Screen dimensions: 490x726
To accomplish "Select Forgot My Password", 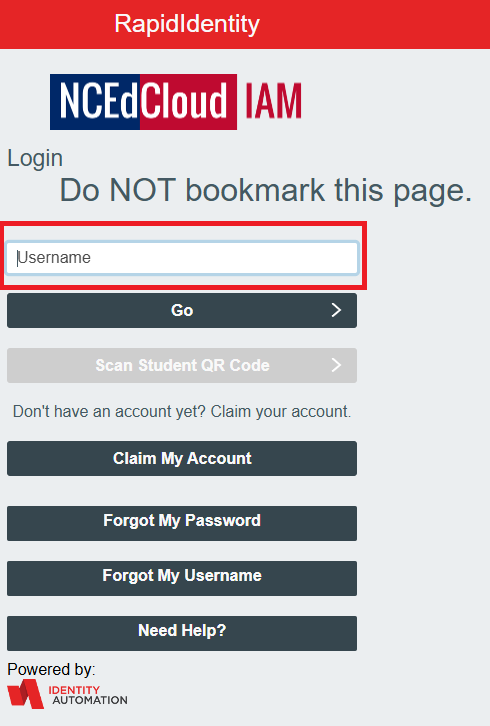I will (x=182, y=523).
